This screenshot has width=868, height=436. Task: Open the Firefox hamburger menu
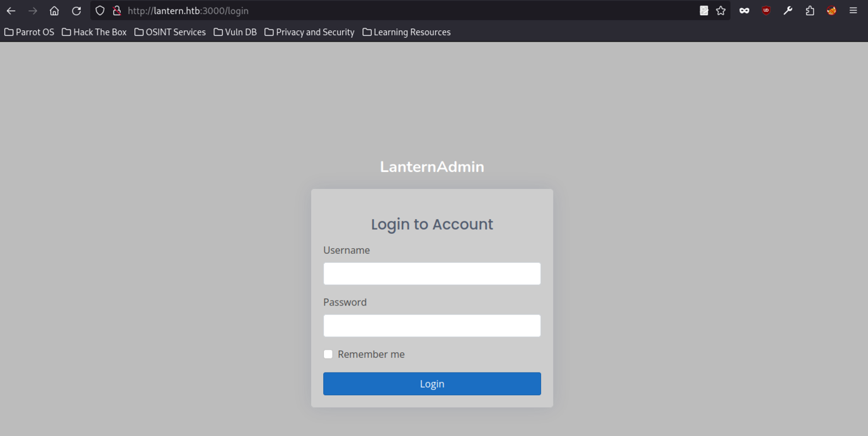pos(853,11)
